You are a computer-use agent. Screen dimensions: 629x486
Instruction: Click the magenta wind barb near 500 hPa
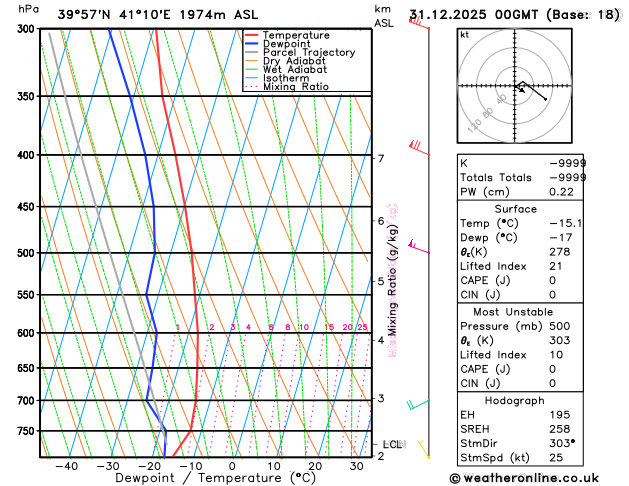[418, 246]
